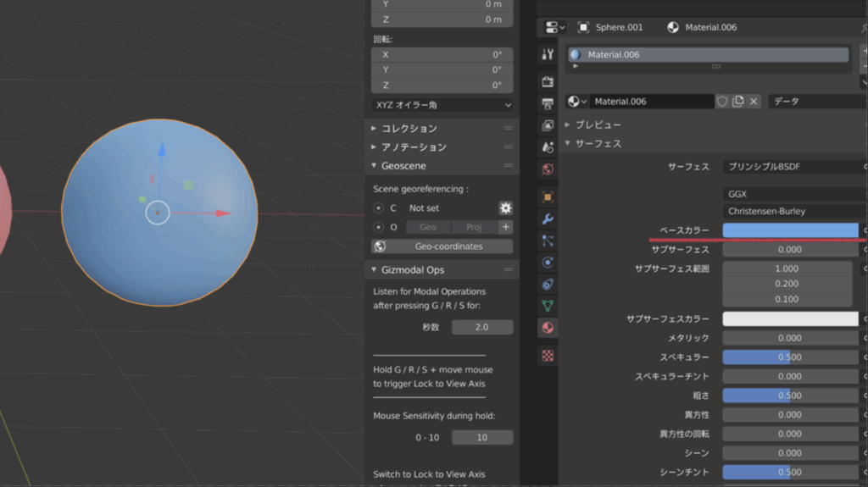The width and height of the screenshot is (868, 487).
Task: Open the Modifier properties wrench tab
Action: pos(548,219)
